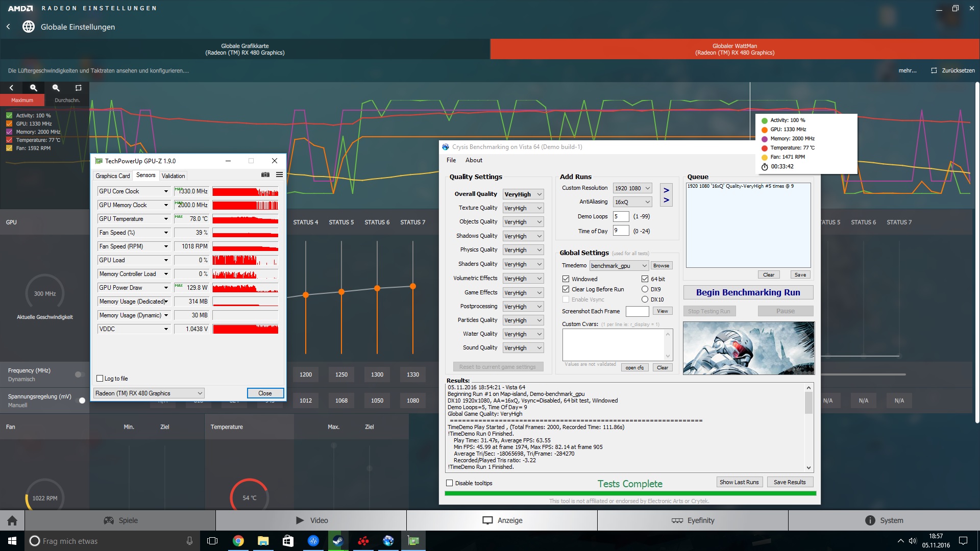
Task: Click the Zurücksetzen reset icon
Action: (934, 70)
